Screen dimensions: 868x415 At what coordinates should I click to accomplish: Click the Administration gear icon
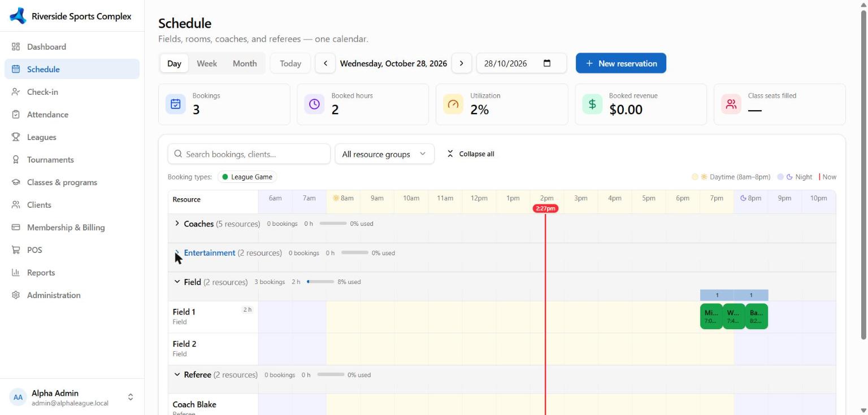coord(16,295)
